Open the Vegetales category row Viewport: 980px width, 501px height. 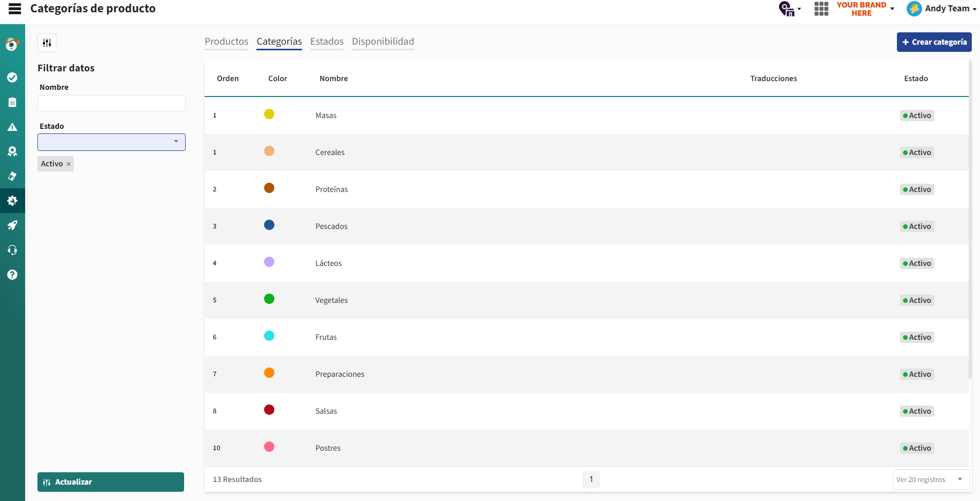pos(586,300)
